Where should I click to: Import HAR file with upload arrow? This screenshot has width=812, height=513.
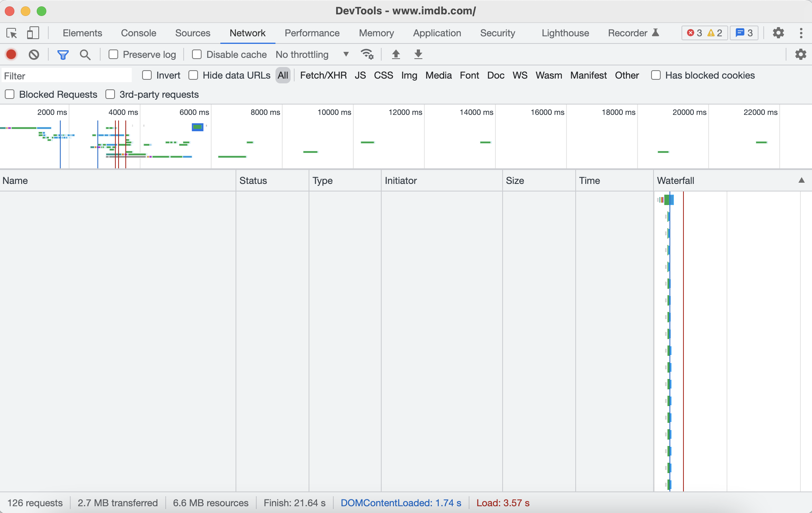396,54
